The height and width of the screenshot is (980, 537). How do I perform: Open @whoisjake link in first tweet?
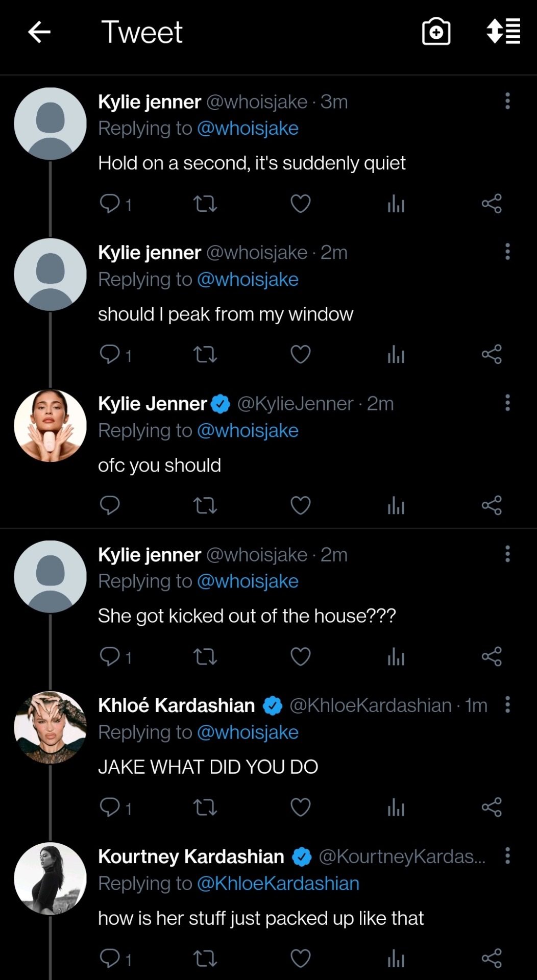coord(248,129)
